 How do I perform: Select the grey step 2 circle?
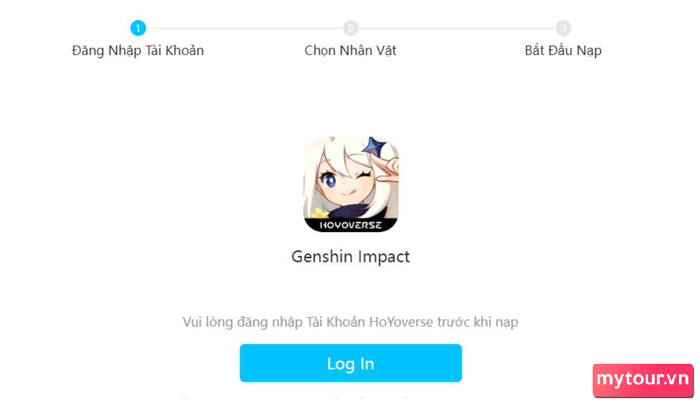(x=350, y=28)
